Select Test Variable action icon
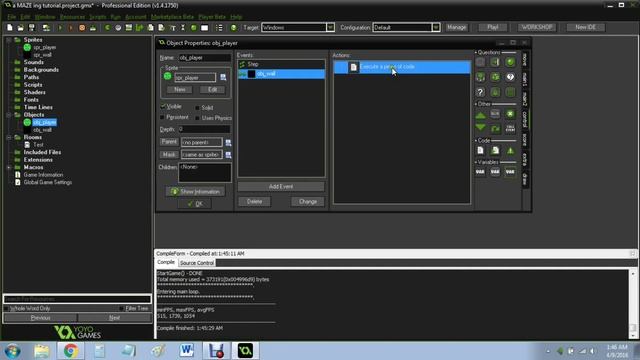The width and height of the screenshot is (640, 360). click(x=495, y=172)
